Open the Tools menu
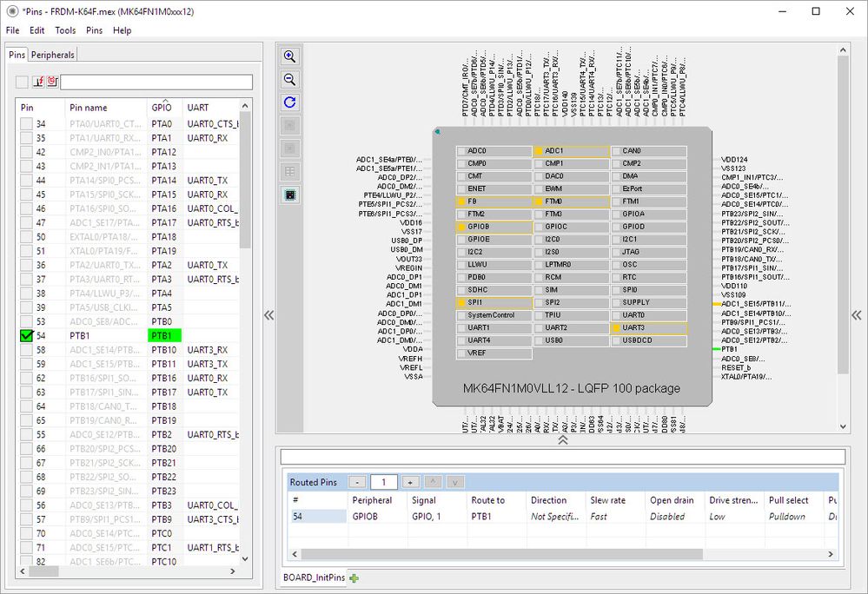 coord(65,30)
